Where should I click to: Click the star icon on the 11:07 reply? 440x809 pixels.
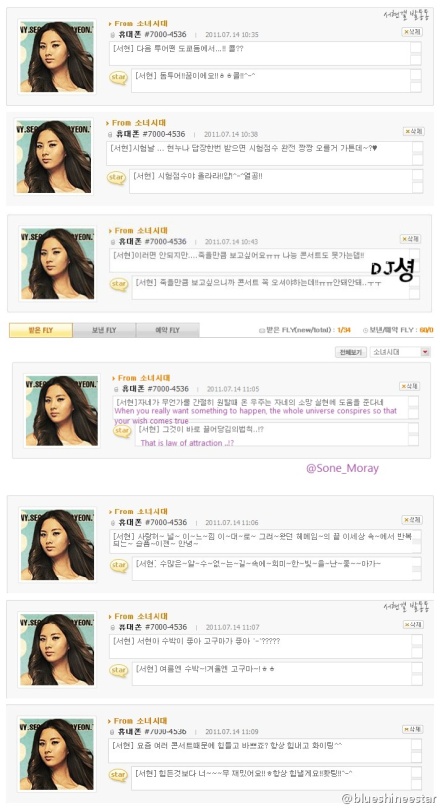[x=119, y=670]
